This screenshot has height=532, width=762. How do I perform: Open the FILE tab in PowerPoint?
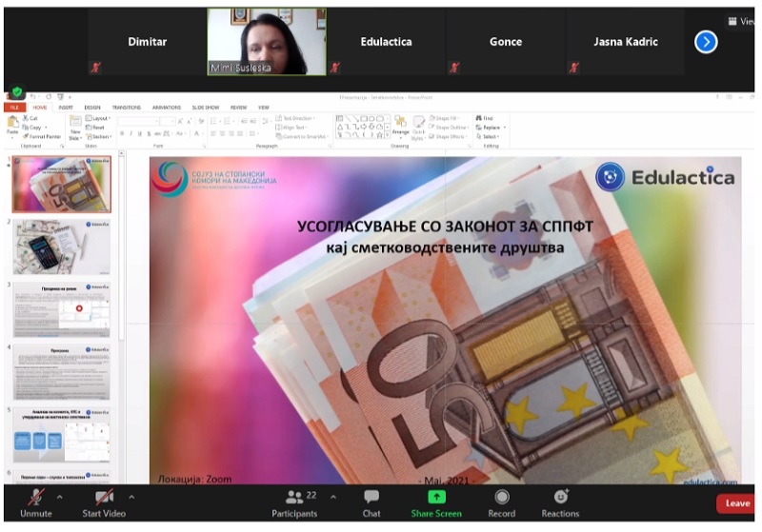14,108
